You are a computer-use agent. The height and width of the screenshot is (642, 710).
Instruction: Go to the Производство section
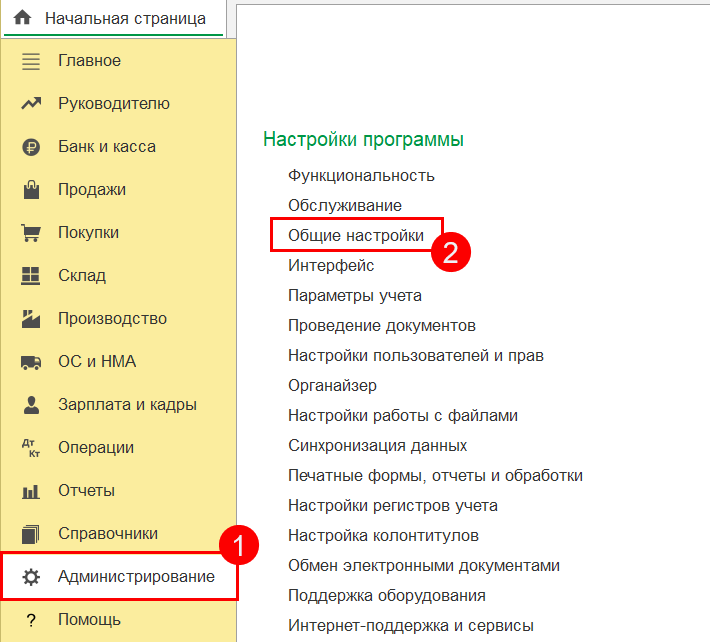[112, 319]
